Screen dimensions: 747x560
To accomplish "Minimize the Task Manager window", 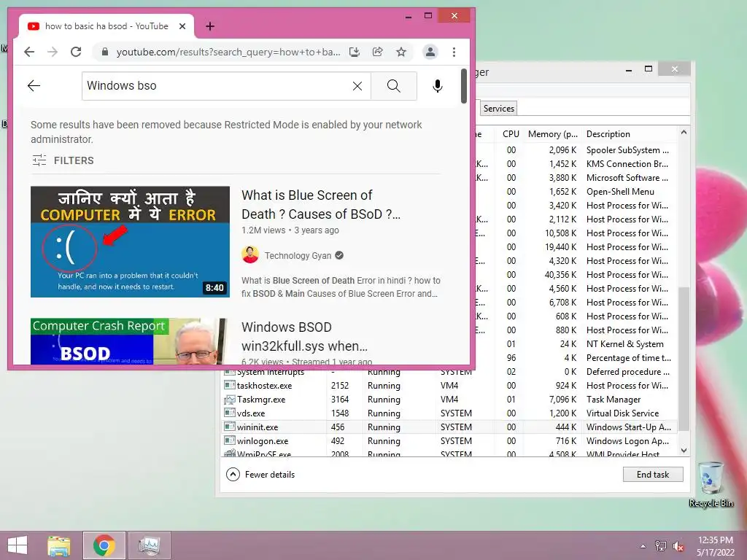I will point(629,70).
